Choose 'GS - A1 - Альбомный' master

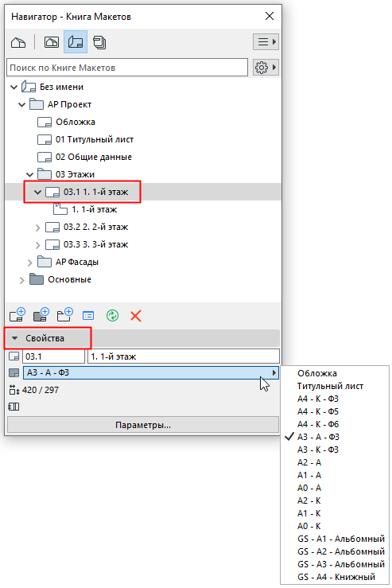341,539
